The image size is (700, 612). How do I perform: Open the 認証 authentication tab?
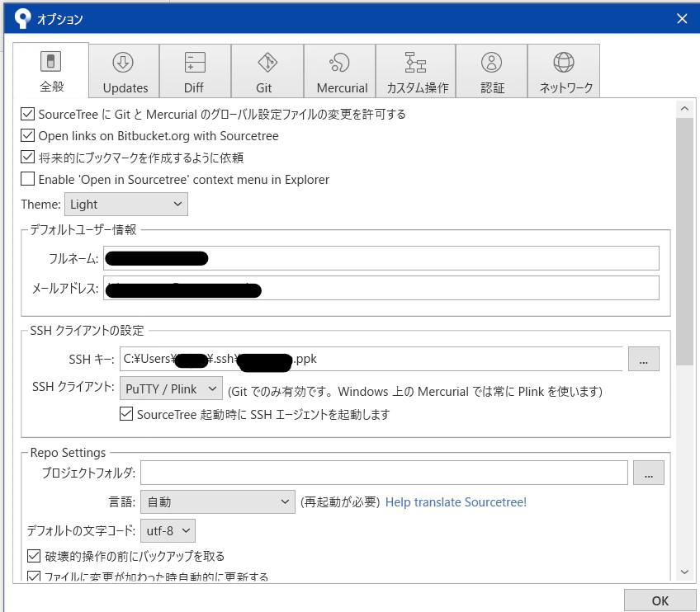(491, 71)
